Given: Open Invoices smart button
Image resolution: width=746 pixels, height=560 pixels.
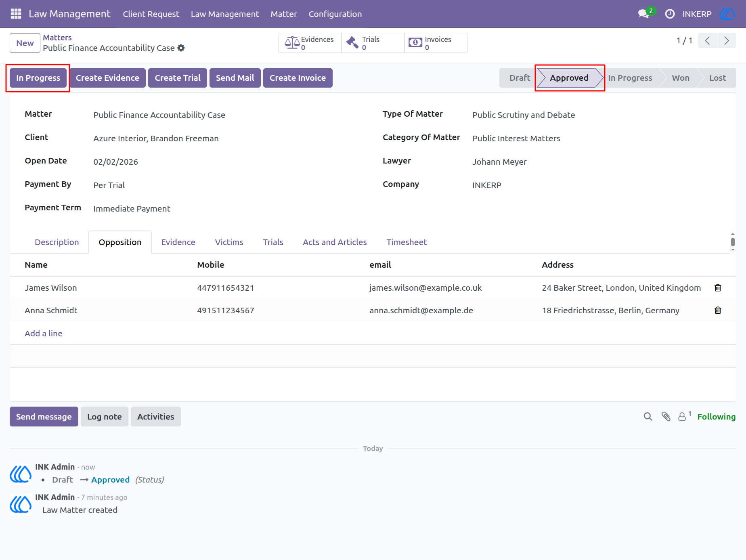Looking at the screenshot, I should [436, 43].
